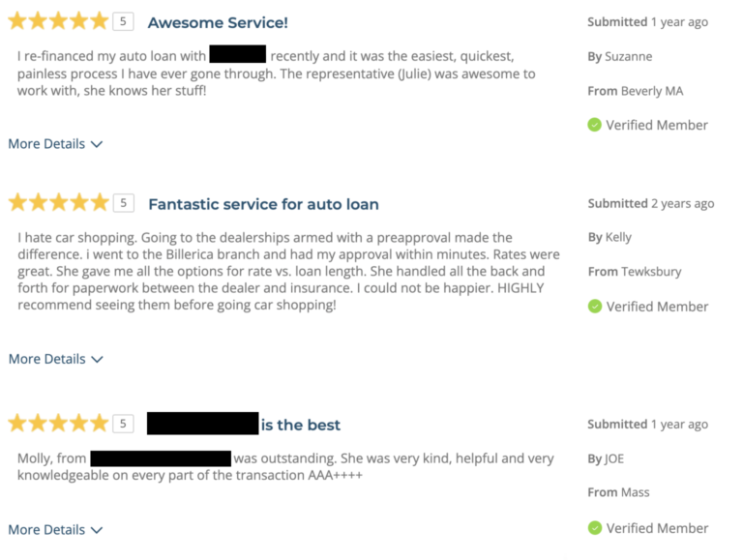This screenshot has height=560, width=743.
Task: Click star rating on Awesome Service review
Action: click(x=58, y=21)
